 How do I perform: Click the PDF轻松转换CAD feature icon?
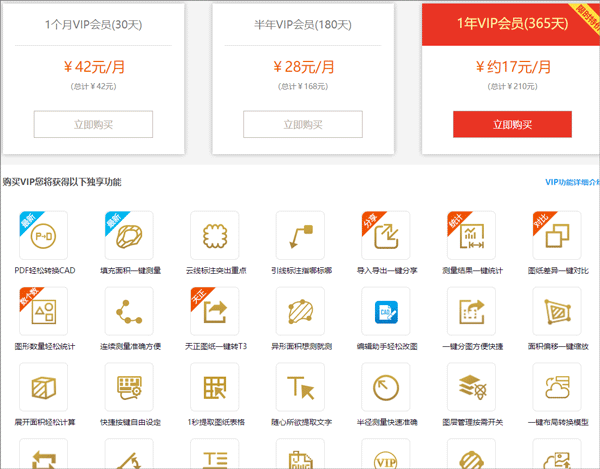point(44,235)
